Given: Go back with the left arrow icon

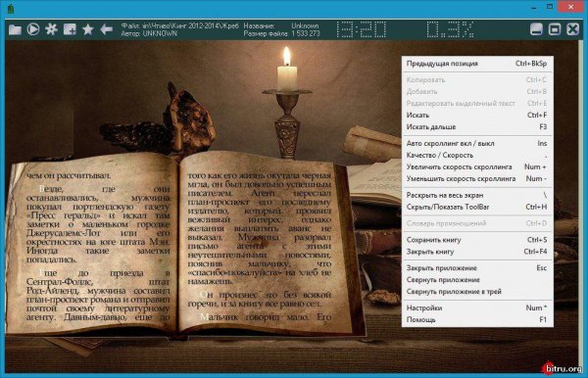Looking at the screenshot, I should (x=107, y=29).
